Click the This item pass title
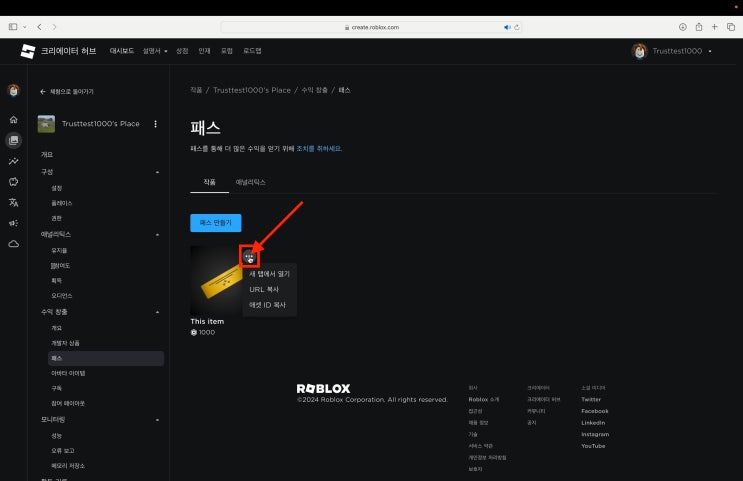The image size is (743, 481). (x=207, y=322)
